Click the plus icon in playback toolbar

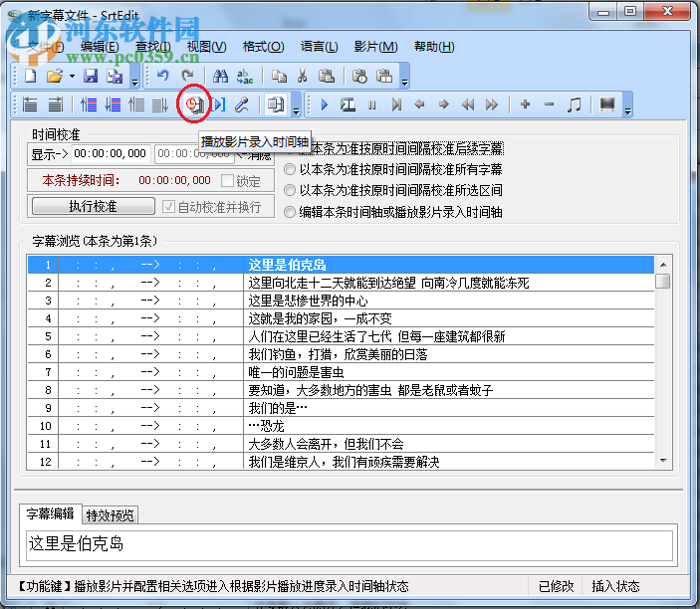pyautogui.click(x=526, y=104)
